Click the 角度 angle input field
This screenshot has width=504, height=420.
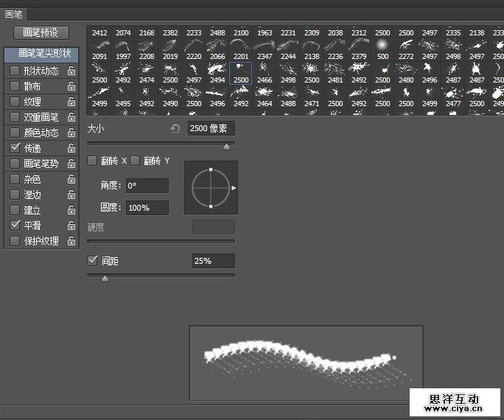pos(147,186)
